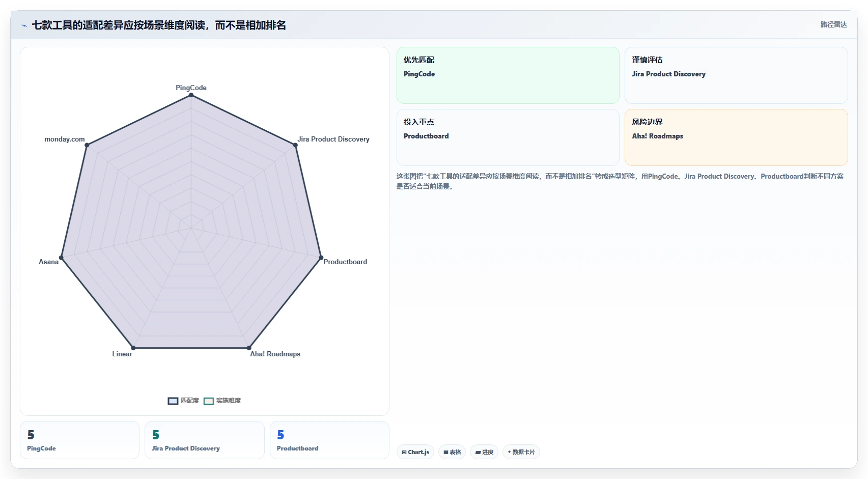Open the 优先匹配 PingCode card
The image size is (868, 479).
(508, 75)
